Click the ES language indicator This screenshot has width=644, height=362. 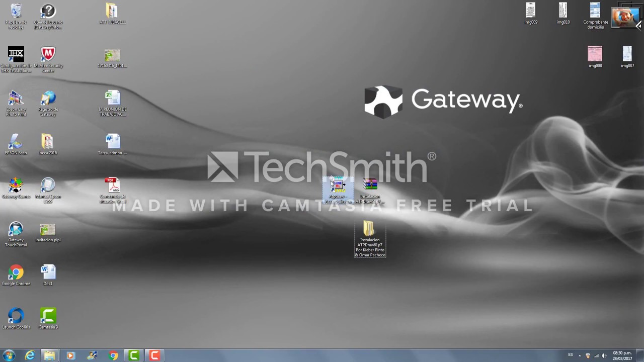tap(571, 355)
